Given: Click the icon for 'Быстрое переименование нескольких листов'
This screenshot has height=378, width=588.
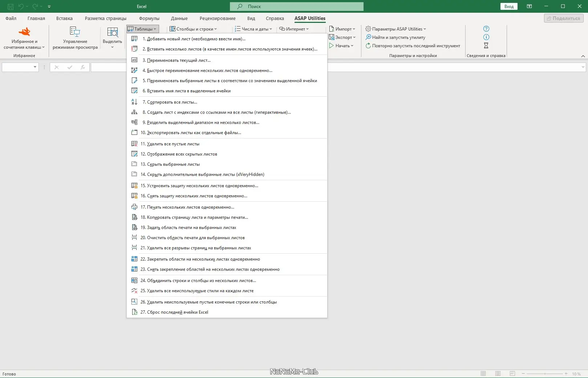Looking at the screenshot, I should 134,70.
